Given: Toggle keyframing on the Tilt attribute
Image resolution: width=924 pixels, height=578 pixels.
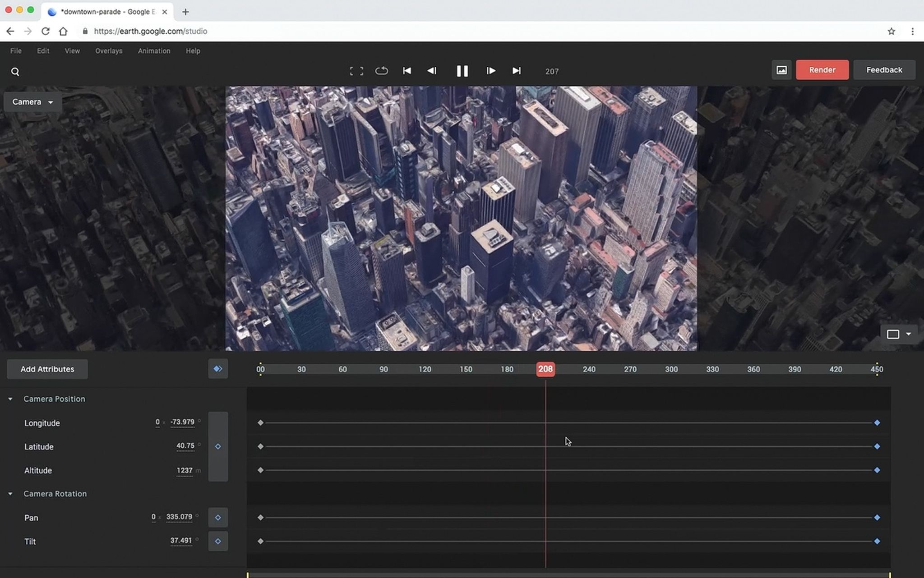Looking at the screenshot, I should click(218, 541).
